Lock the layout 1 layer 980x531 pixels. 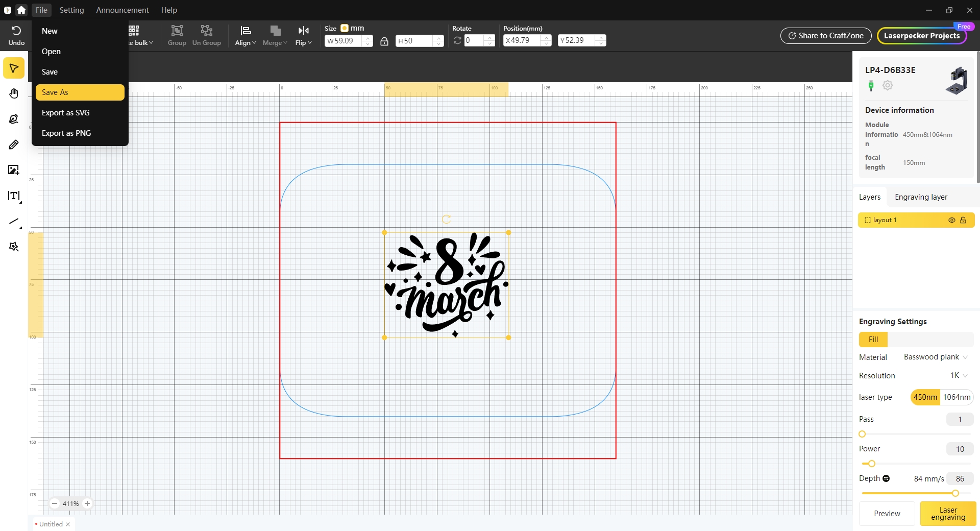click(964, 220)
